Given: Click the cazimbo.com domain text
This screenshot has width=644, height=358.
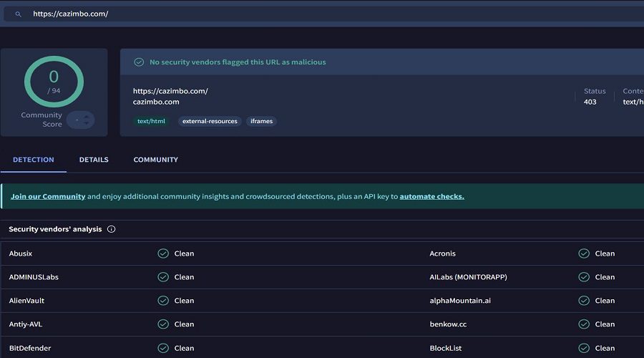Looking at the screenshot, I should click(x=156, y=102).
